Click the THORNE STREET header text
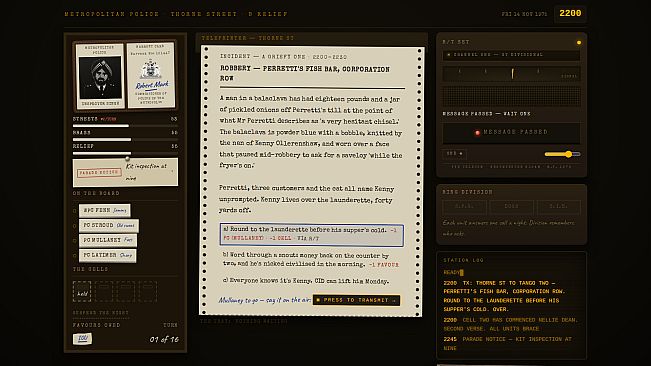This screenshot has width=651, height=366. pos(203,14)
